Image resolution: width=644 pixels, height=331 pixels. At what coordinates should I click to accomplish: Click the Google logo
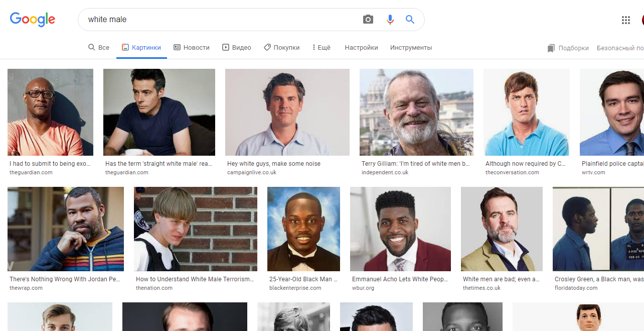(x=33, y=19)
